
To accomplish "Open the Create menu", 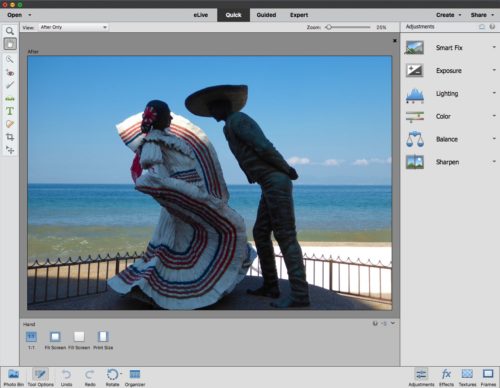I will pos(448,15).
